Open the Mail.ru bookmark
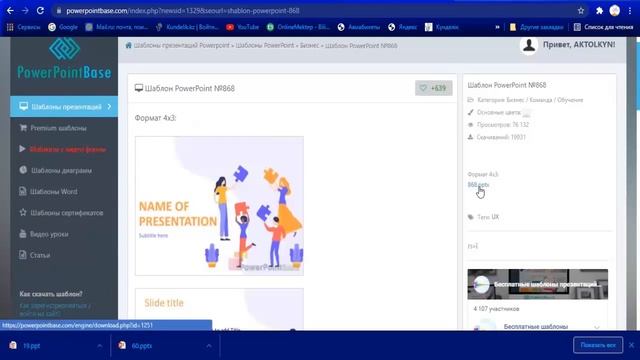Viewport: 640px width, 360px height. pyautogui.click(x=116, y=27)
